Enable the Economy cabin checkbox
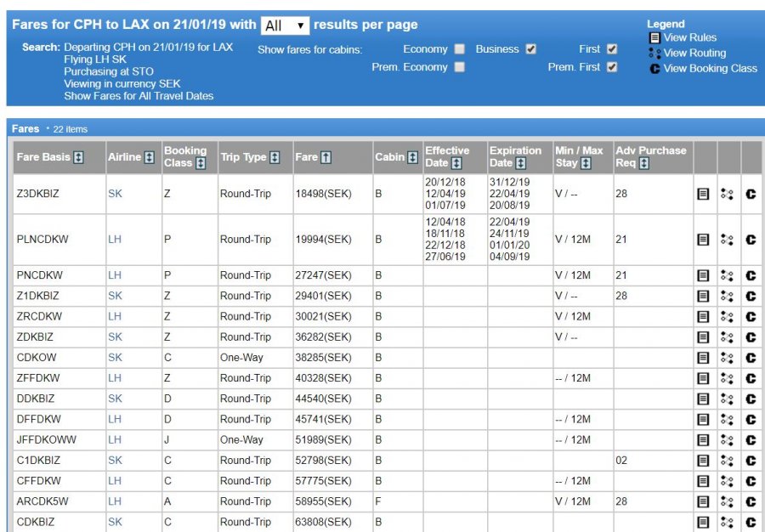The height and width of the screenshot is (532, 765). tap(459, 49)
